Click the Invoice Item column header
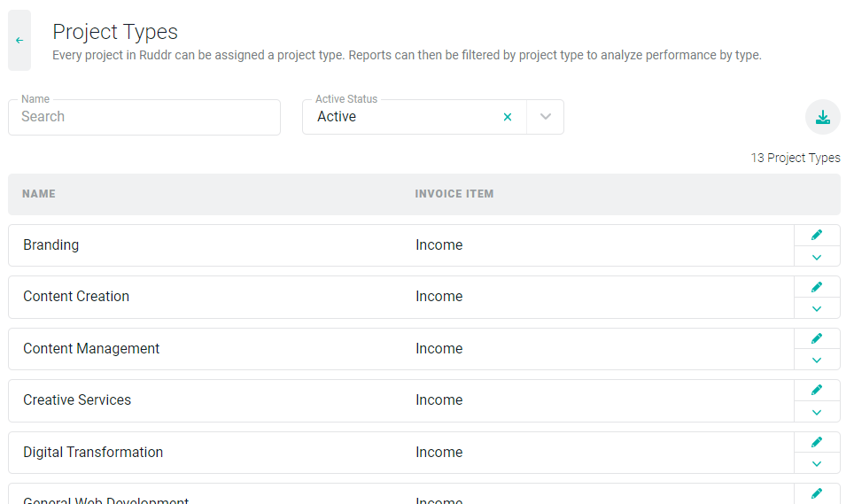Screen dimensions: 854x504 [x=454, y=194]
